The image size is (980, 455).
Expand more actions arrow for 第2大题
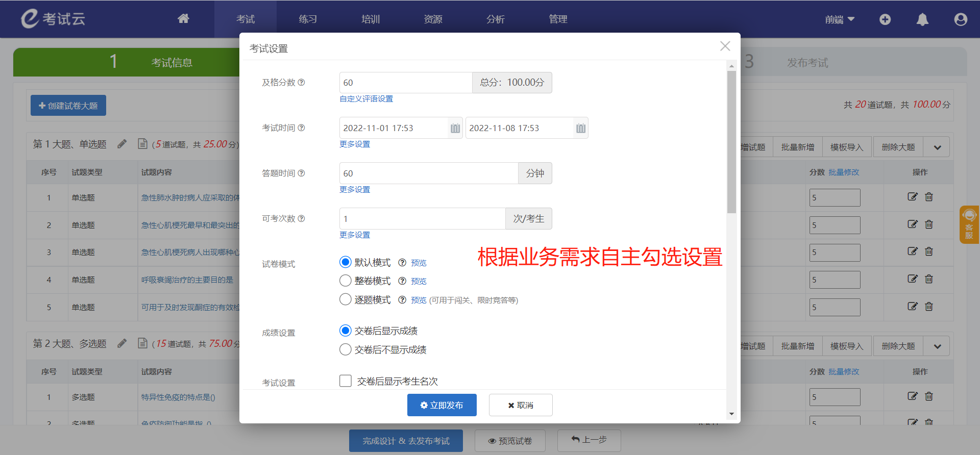pyautogui.click(x=938, y=346)
